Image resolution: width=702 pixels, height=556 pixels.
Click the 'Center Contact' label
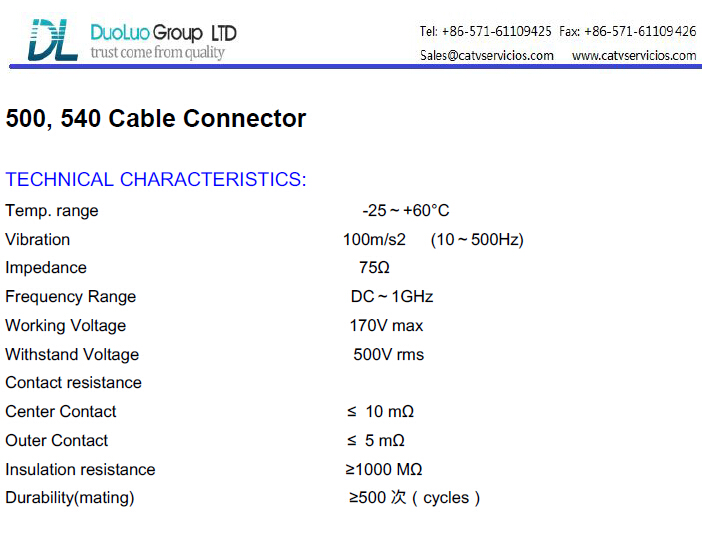coord(61,411)
